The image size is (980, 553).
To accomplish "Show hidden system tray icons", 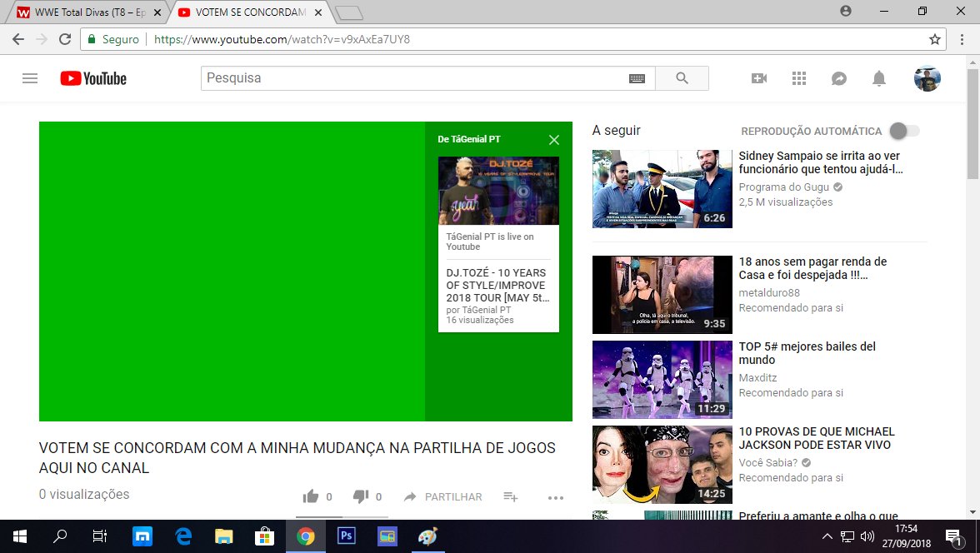I will point(827,536).
